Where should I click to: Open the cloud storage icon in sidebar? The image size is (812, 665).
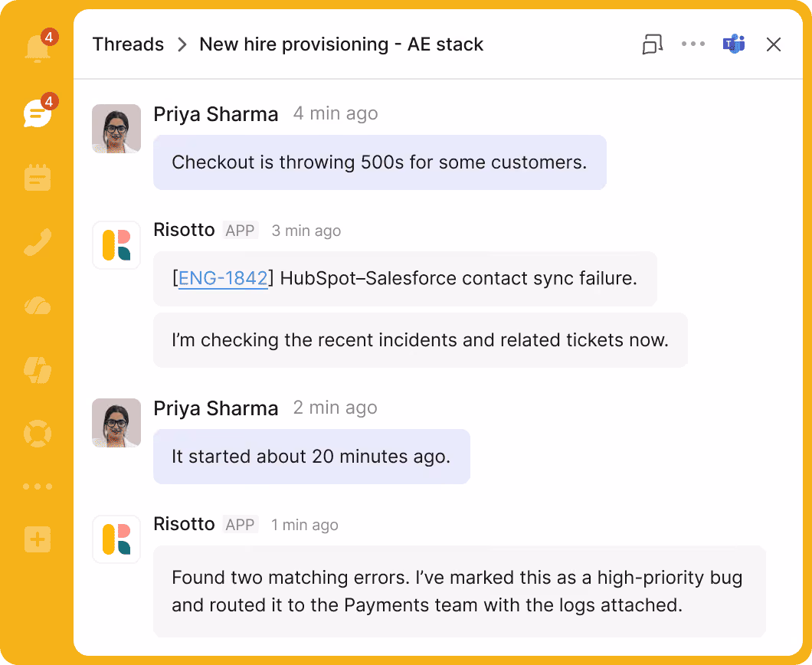tap(38, 306)
